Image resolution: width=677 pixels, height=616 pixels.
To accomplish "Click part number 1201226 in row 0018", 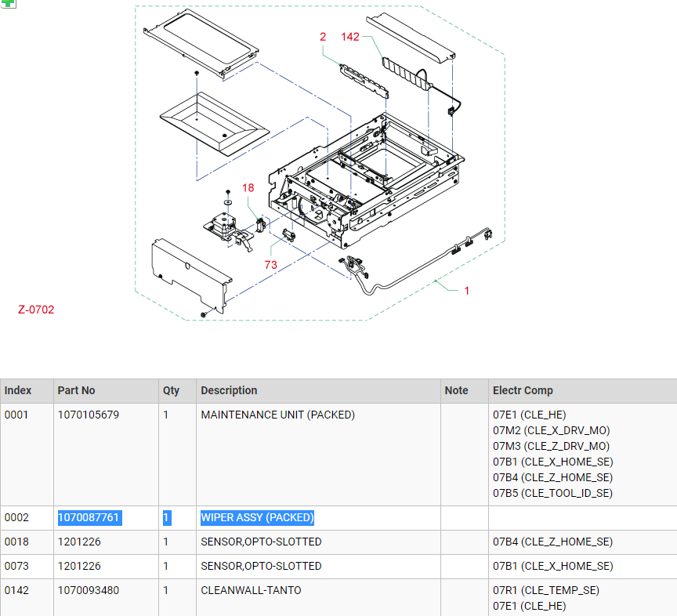I will 79,542.
